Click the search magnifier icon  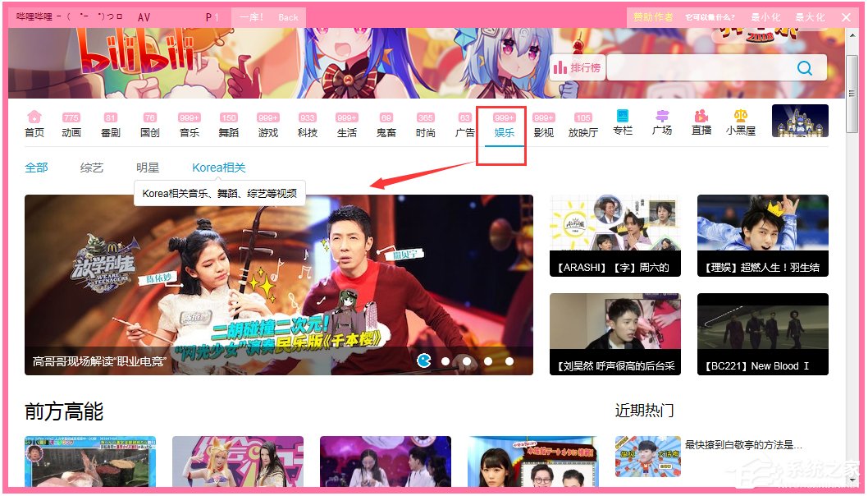804,67
